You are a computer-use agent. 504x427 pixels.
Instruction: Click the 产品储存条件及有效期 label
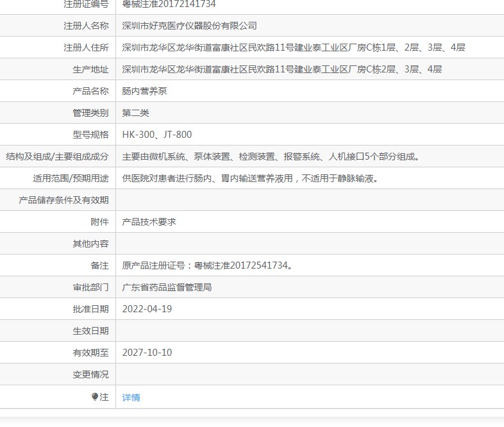pyautogui.click(x=63, y=200)
